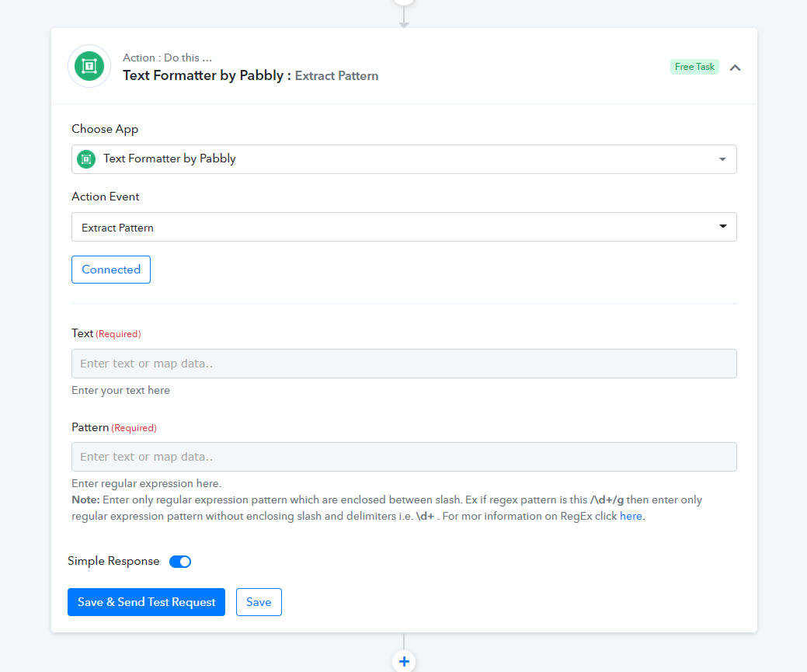Screen dimensions: 807x672
Task: Toggle the Simple Response switch
Action: (x=180, y=561)
